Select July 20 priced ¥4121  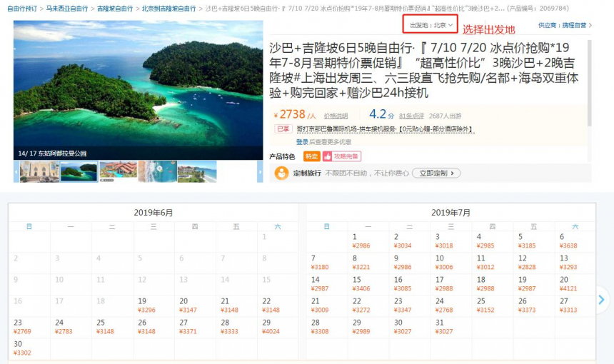coord(575,285)
